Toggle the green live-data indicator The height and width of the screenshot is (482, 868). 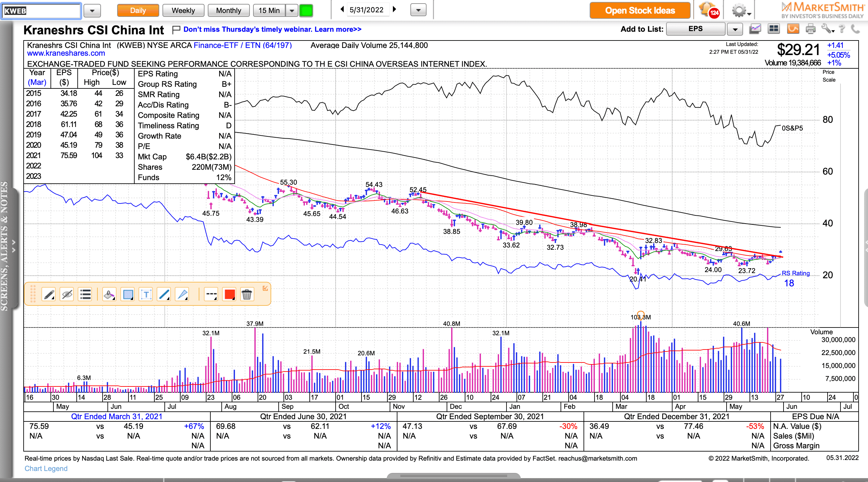pyautogui.click(x=306, y=10)
